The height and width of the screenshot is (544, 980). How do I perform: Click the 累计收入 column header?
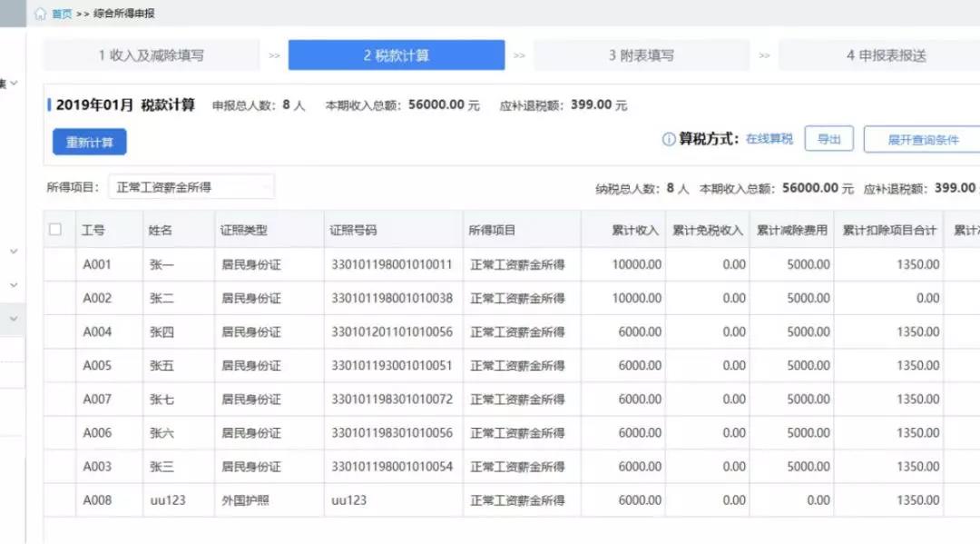tap(634, 231)
